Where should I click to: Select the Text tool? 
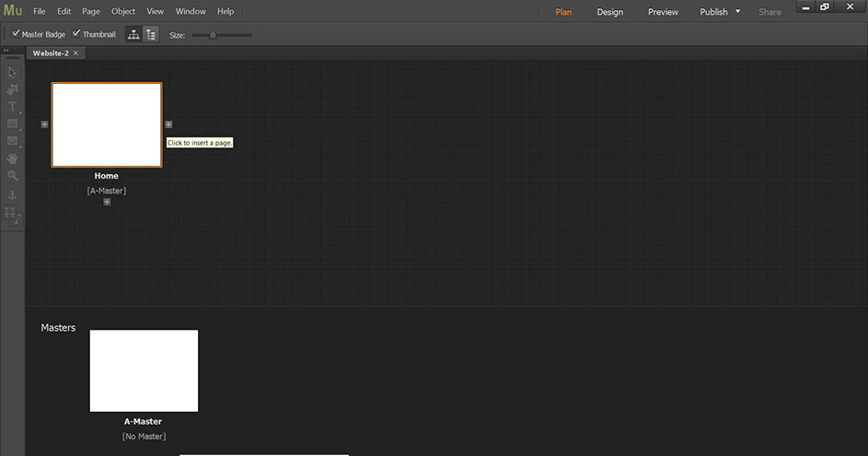point(12,106)
